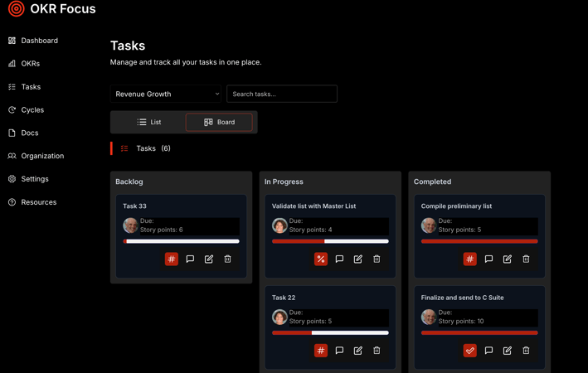588x373 pixels.
Task: Open Compile preliminary list title
Action: 456,206
